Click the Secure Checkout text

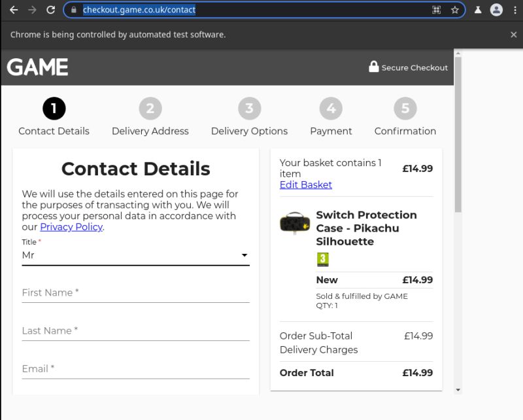(414, 68)
